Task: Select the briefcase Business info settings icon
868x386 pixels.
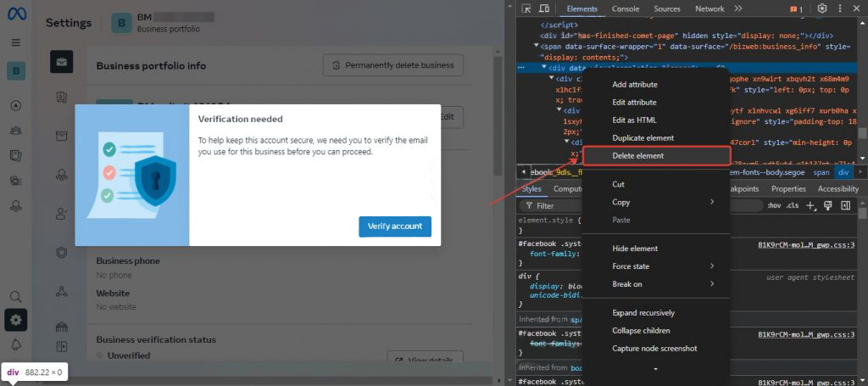Action: pyautogui.click(x=61, y=61)
